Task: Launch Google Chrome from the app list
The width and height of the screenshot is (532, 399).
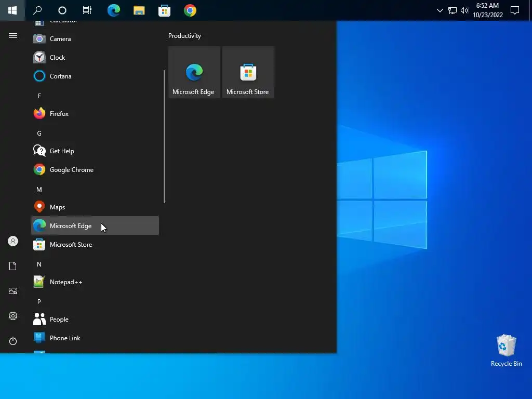Action: pyautogui.click(x=95, y=170)
